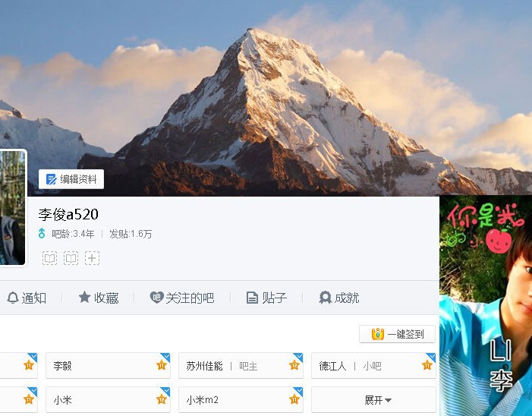The width and height of the screenshot is (532, 416).
Task: Open the 李毅 bar
Action: coord(109,365)
